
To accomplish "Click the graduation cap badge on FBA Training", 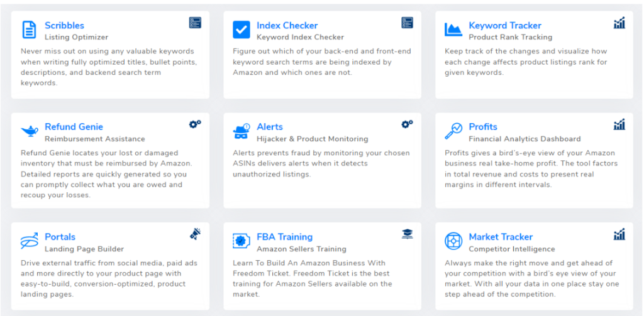I will [407, 234].
